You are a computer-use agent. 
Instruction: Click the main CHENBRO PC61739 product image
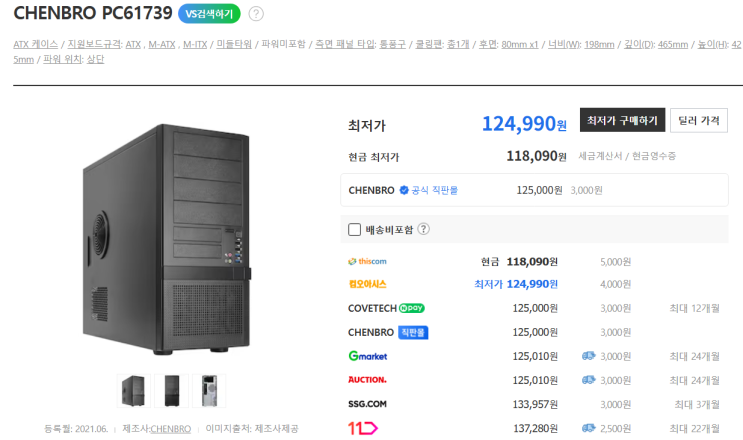[167, 239]
